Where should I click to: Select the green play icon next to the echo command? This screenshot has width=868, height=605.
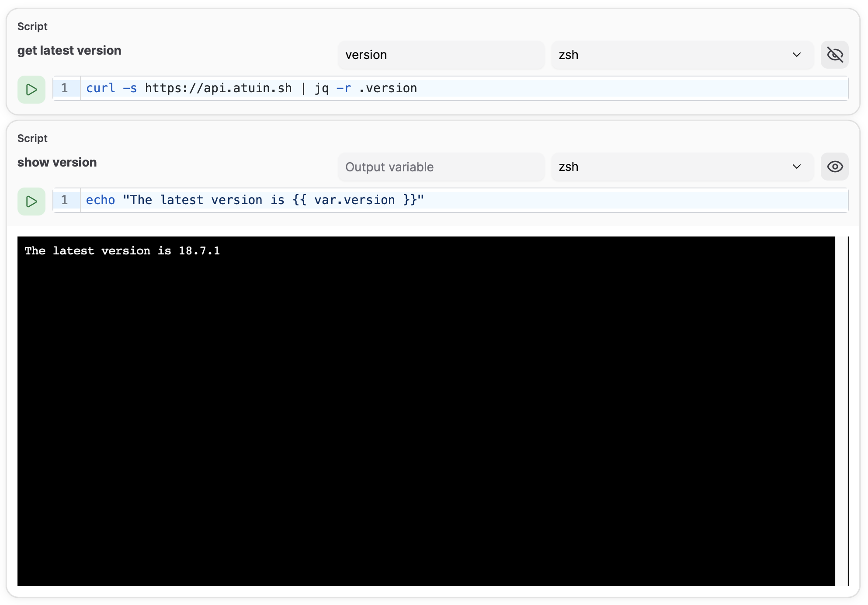tap(31, 201)
